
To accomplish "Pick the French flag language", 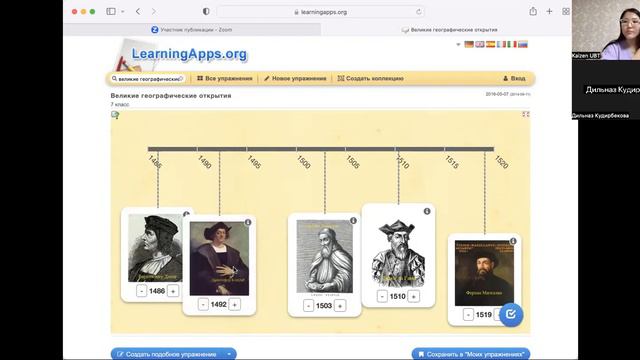I will [501, 44].
